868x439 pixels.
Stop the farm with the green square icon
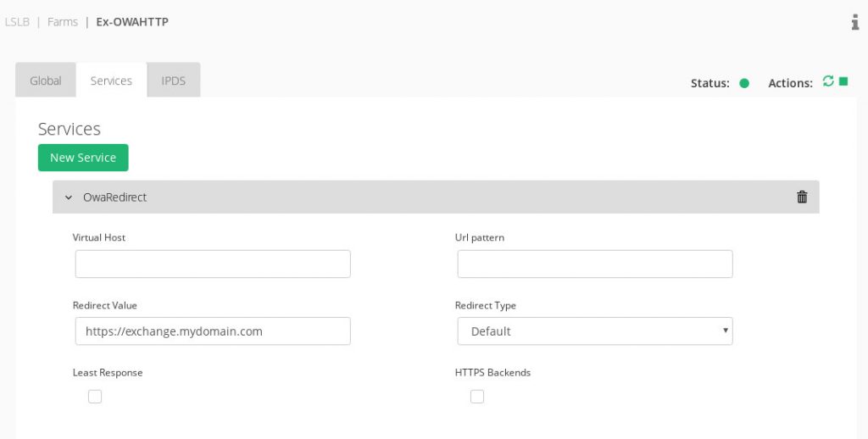(843, 81)
